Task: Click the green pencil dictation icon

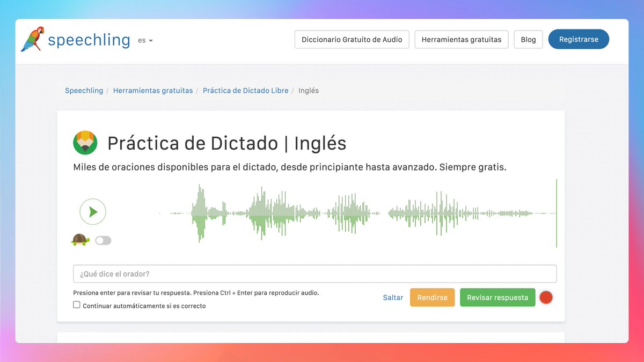Action: (x=85, y=143)
